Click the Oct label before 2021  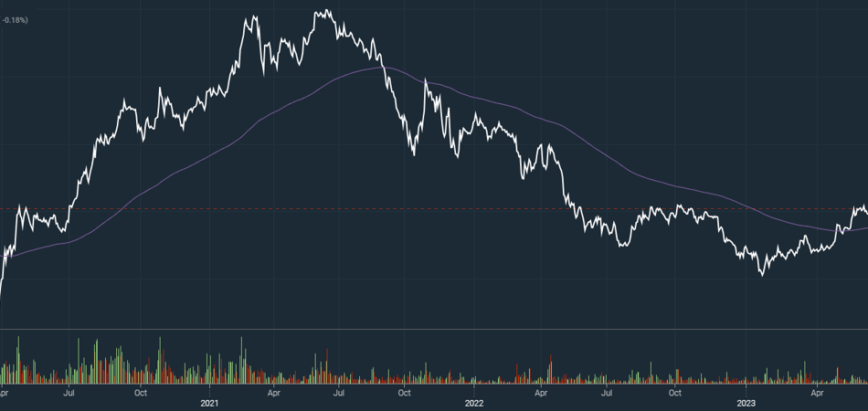click(140, 394)
